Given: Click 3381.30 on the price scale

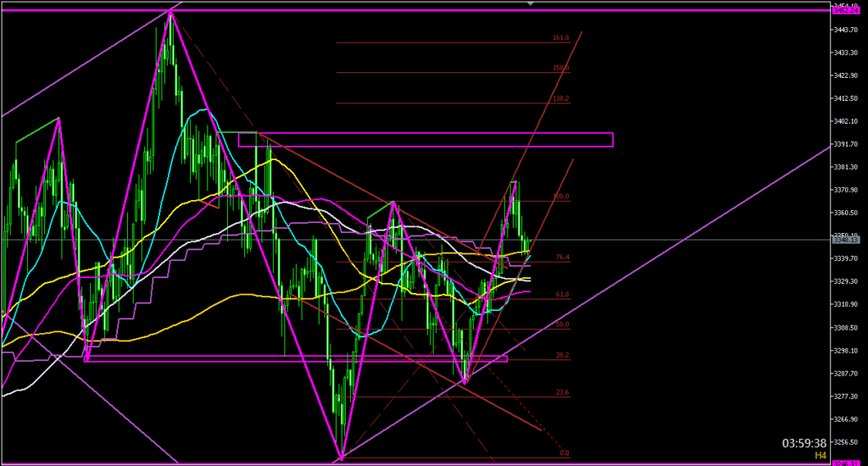Looking at the screenshot, I should pyautogui.click(x=847, y=167).
